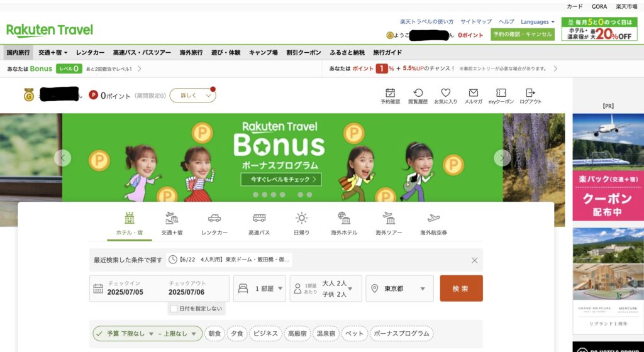Open the 遊び・体験 menu item

226,53
